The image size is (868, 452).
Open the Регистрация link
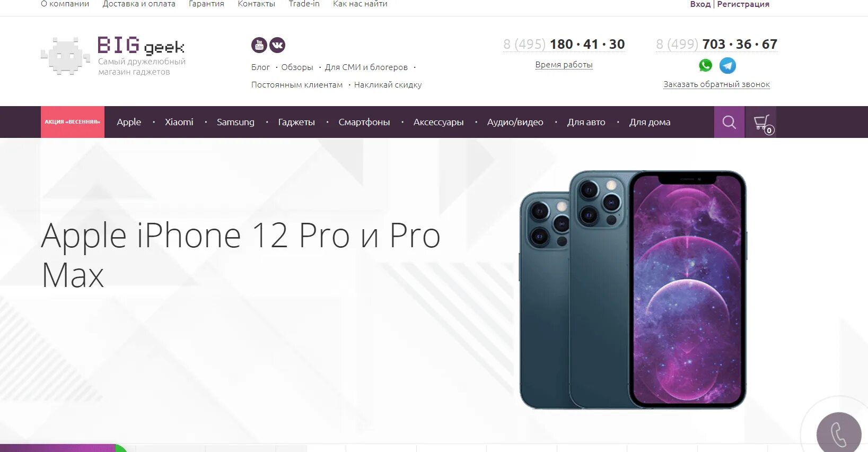743,4
